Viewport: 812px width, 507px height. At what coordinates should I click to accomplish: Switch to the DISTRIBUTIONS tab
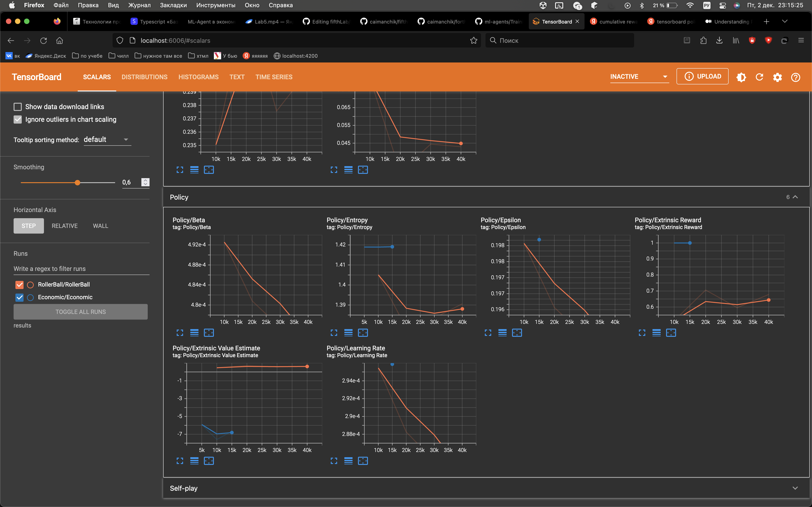click(x=144, y=77)
